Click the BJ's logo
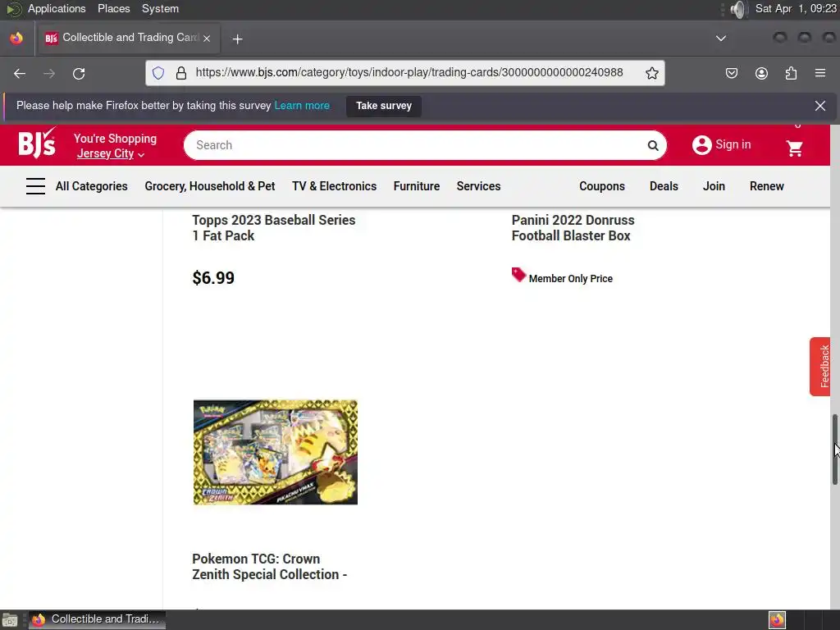Screen dimensions: 840x630 click(37, 144)
